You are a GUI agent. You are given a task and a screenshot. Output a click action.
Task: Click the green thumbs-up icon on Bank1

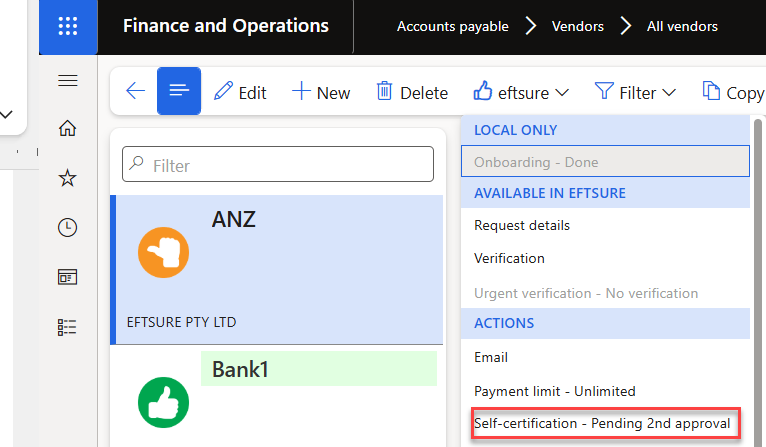pyautogui.click(x=164, y=403)
